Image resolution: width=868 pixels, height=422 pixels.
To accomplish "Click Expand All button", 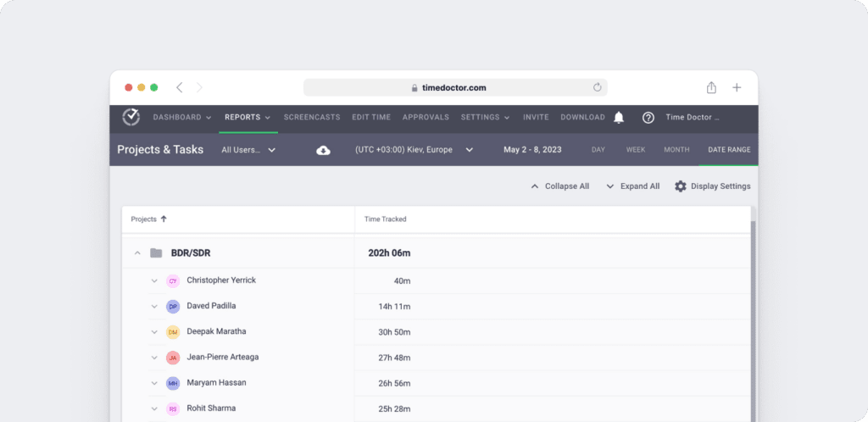I will click(632, 186).
